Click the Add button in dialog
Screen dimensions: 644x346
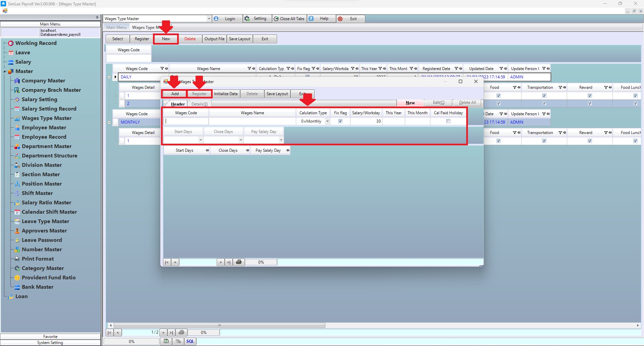click(175, 94)
